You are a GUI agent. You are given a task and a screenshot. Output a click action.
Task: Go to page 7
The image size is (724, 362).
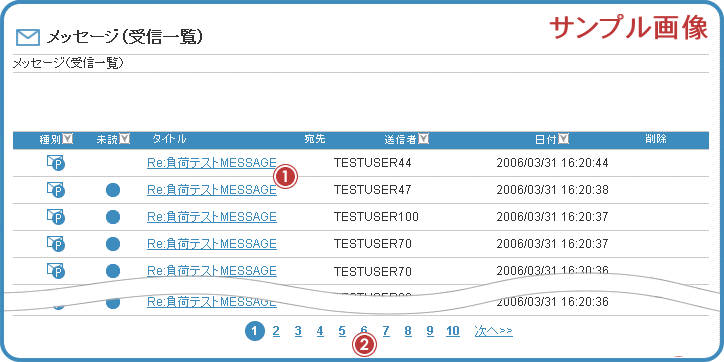pos(386,331)
